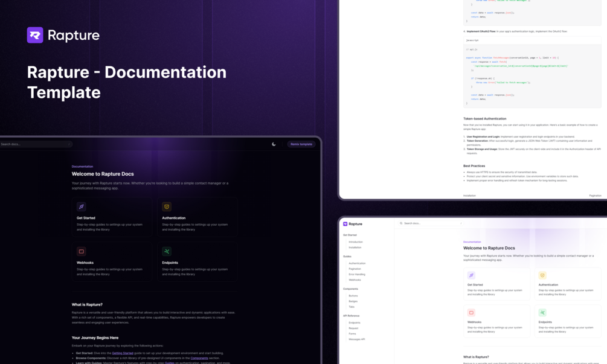Click the Remix template button
The height and width of the screenshot is (364, 607).
coord(301,144)
